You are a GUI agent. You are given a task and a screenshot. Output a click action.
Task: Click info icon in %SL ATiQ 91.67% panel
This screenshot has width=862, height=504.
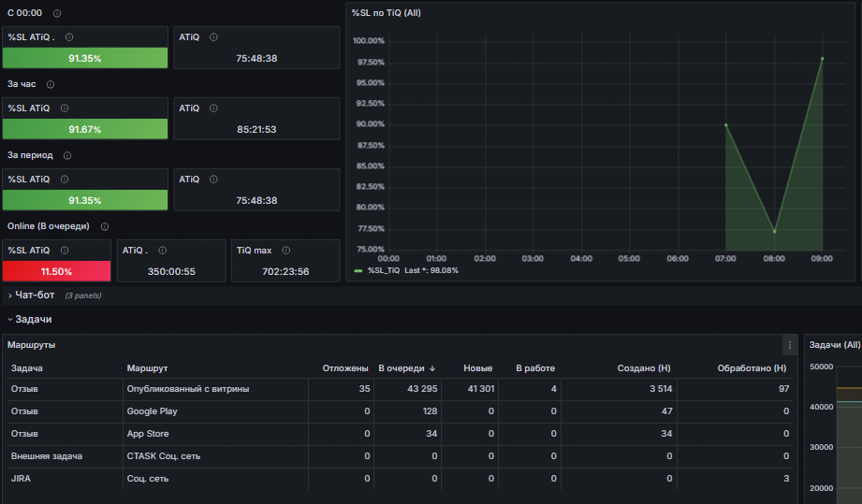pos(65,108)
